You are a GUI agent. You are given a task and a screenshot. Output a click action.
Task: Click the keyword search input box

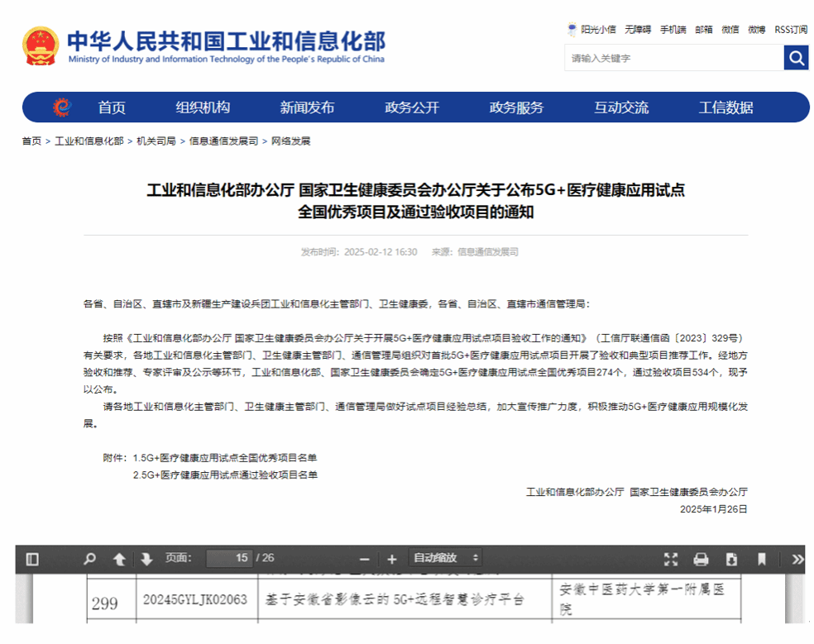point(673,58)
